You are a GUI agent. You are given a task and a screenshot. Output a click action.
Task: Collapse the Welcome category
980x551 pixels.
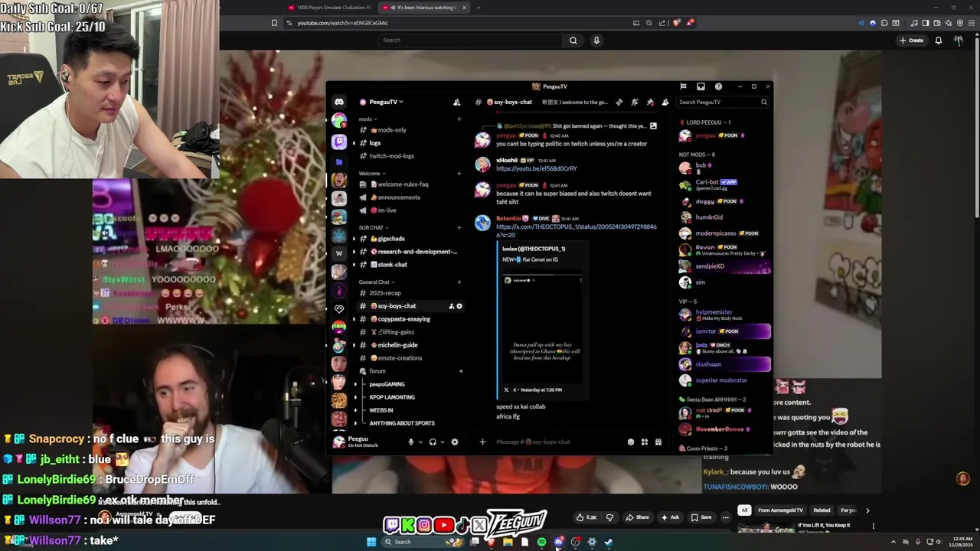click(x=371, y=173)
